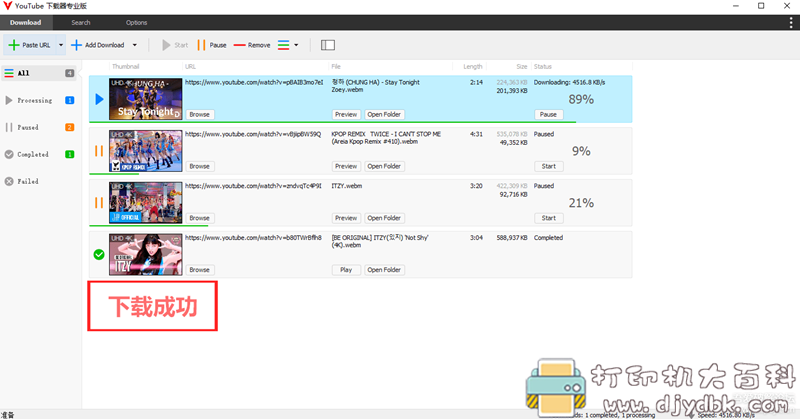The image size is (800, 419).
Task: Select the Failed filter in sidebar
Action: 39,181
